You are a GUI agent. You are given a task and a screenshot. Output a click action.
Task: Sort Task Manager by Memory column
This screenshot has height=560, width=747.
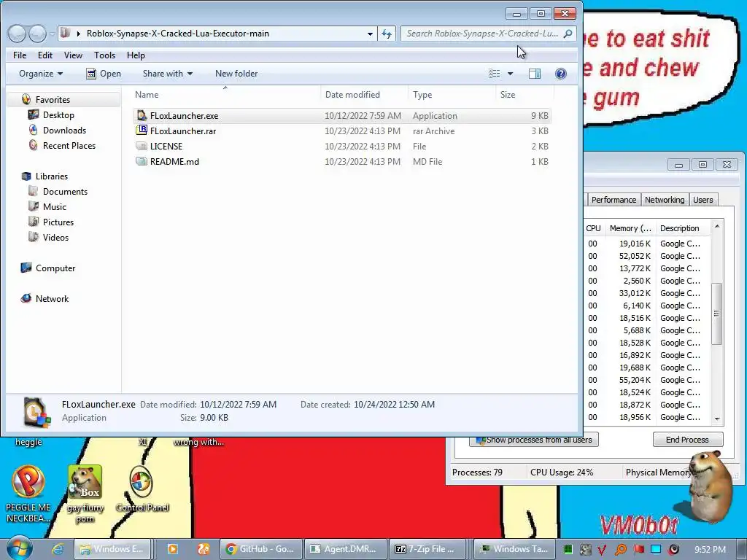coord(630,228)
